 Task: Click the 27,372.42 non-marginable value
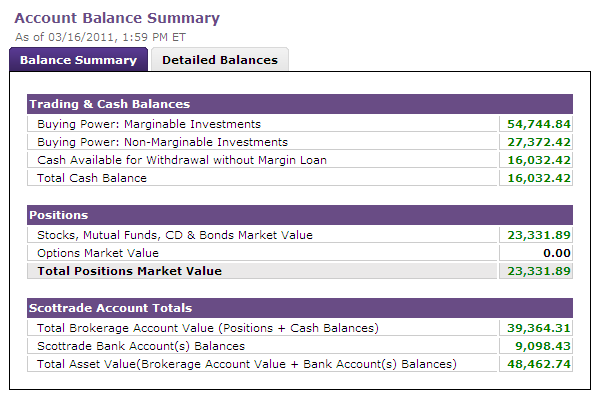pyautogui.click(x=538, y=142)
